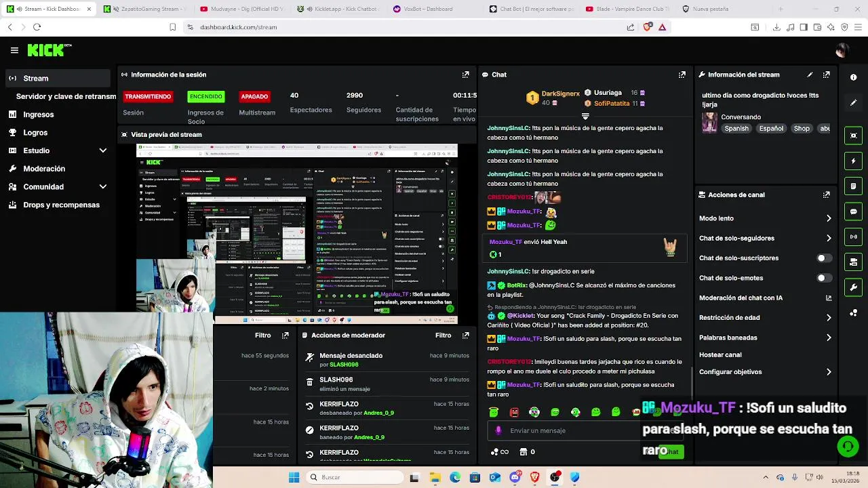Open Configurar objetivos chevron
Screen dimensions: 868x488
(x=829, y=372)
